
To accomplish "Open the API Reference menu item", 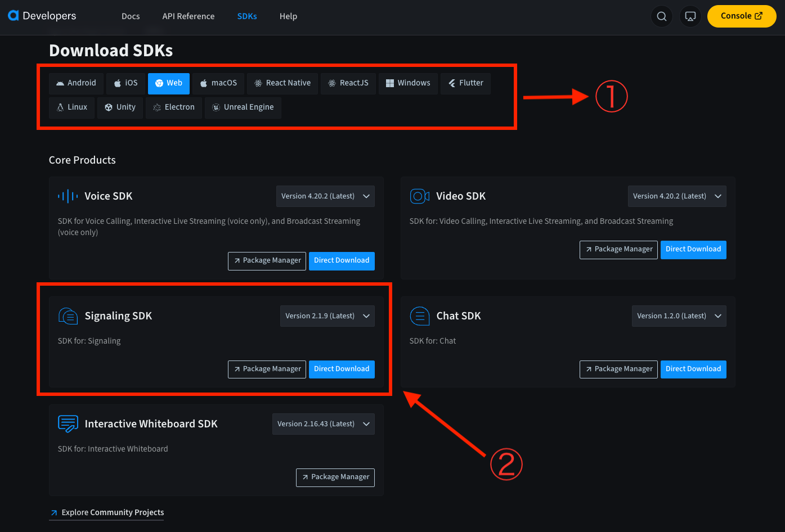I will point(189,16).
